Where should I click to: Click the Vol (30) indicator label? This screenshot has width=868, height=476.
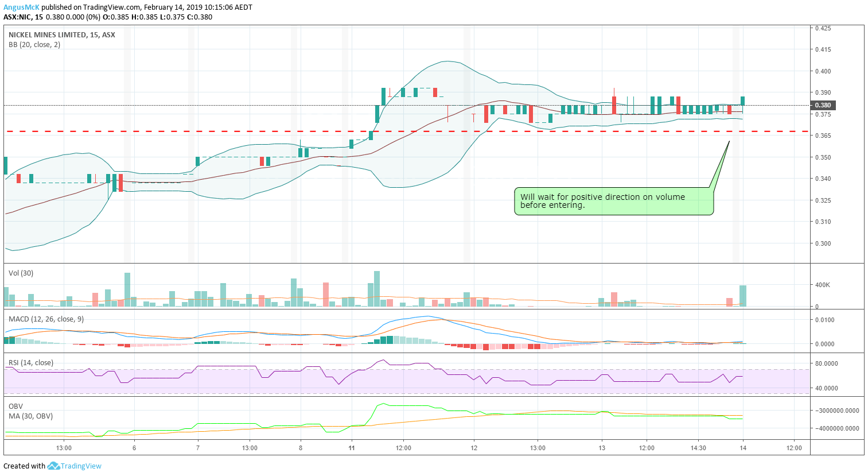pos(21,273)
